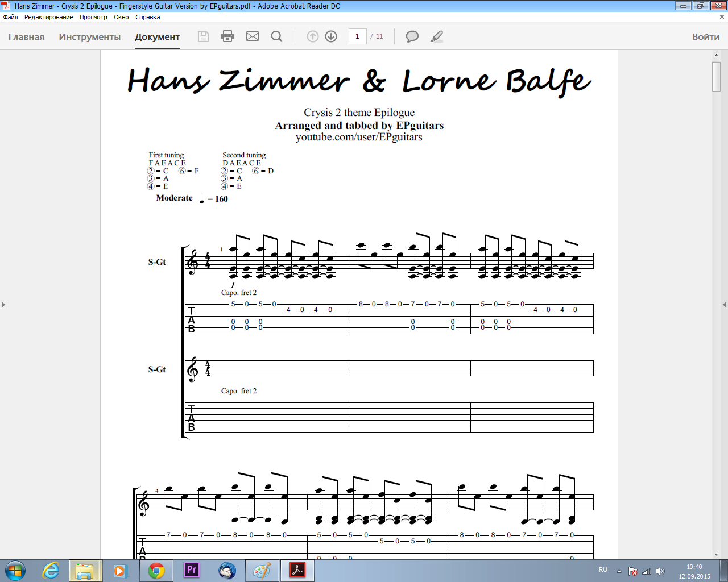
Task: Click the vertical scrollbar down arrow
Action: tap(716, 554)
